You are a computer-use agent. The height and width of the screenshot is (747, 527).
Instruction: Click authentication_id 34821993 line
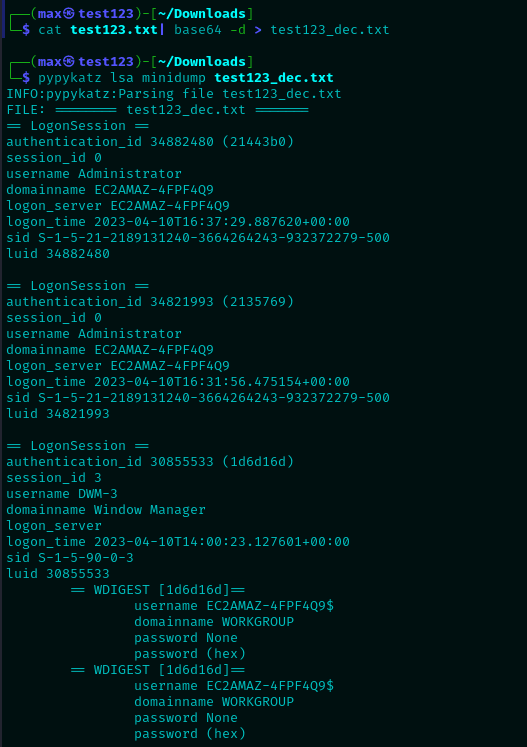(x=150, y=302)
